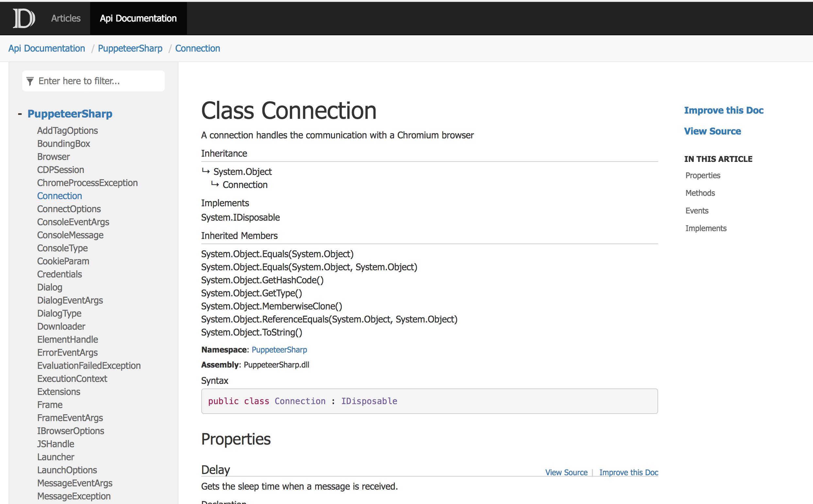Select CDPSession in the class tree

[60, 170]
